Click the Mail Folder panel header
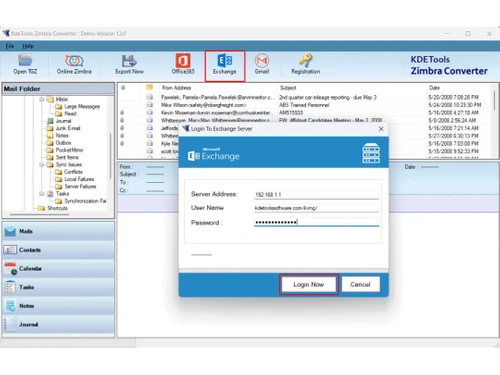Screen dimensions: 500x375 [58, 89]
